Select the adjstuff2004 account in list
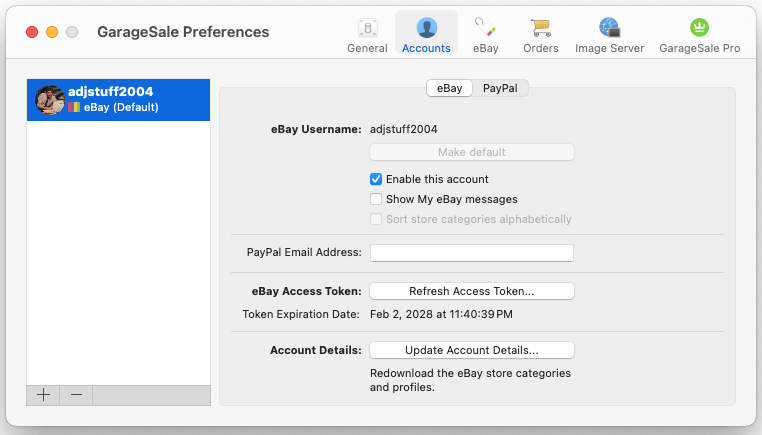 119,100
